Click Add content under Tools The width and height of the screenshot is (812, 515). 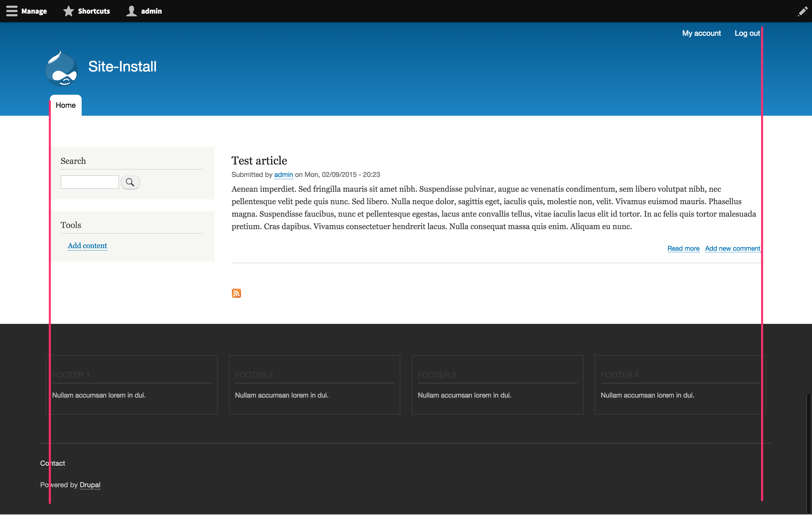tap(87, 246)
